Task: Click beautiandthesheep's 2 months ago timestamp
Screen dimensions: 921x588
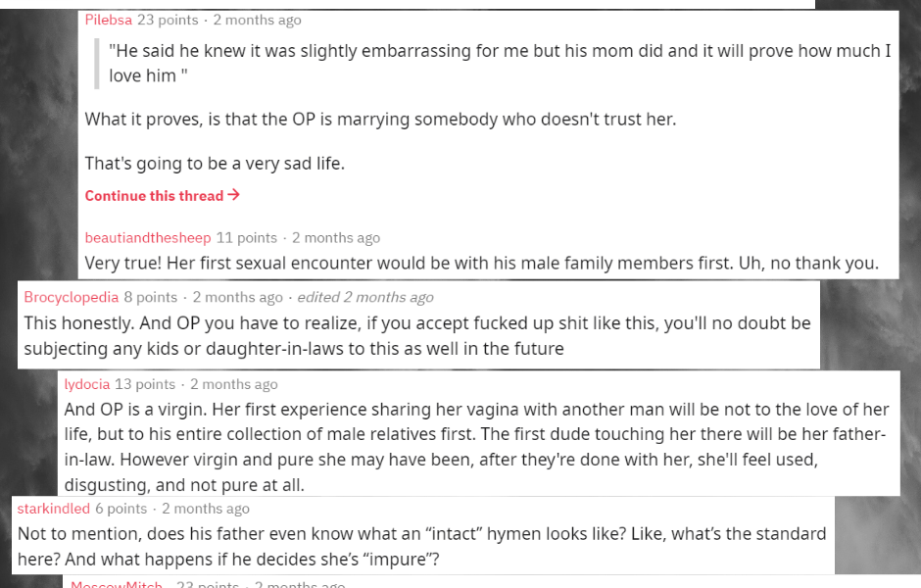Action: pyautogui.click(x=336, y=238)
